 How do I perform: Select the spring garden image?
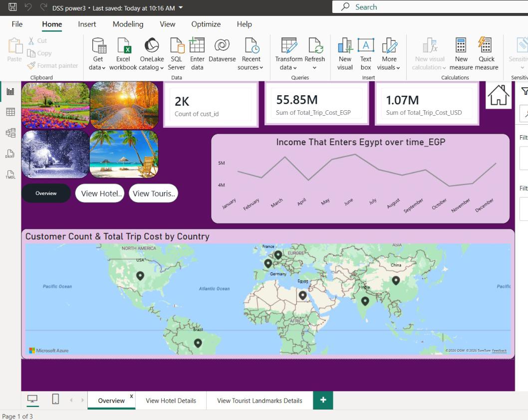(55, 105)
